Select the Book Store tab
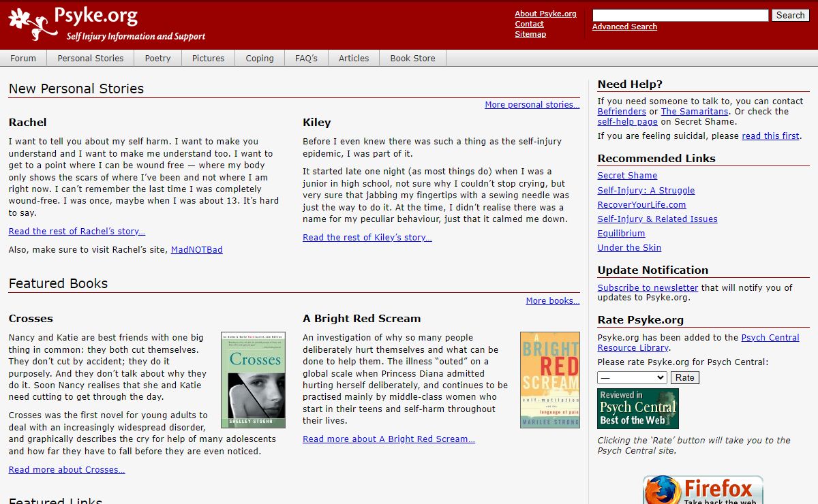Image resolution: width=818 pixels, height=504 pixels. click(412, 59)
